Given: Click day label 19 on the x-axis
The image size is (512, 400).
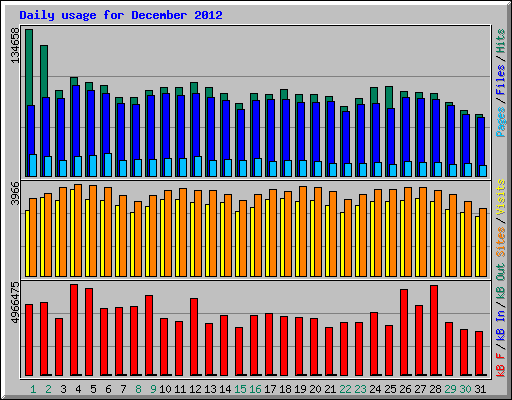Looking at the screenshot, I should [x=300, y=389].
